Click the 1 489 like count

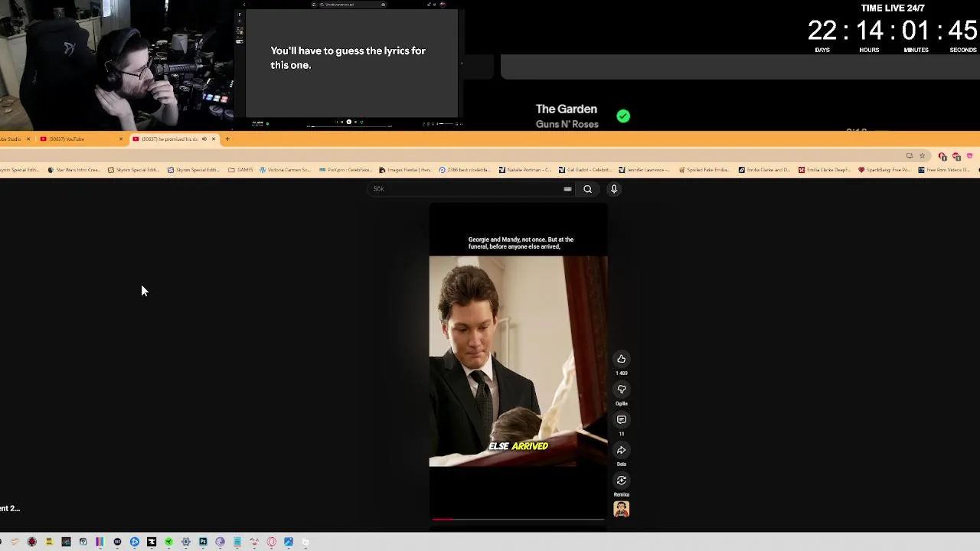(621, 373)
